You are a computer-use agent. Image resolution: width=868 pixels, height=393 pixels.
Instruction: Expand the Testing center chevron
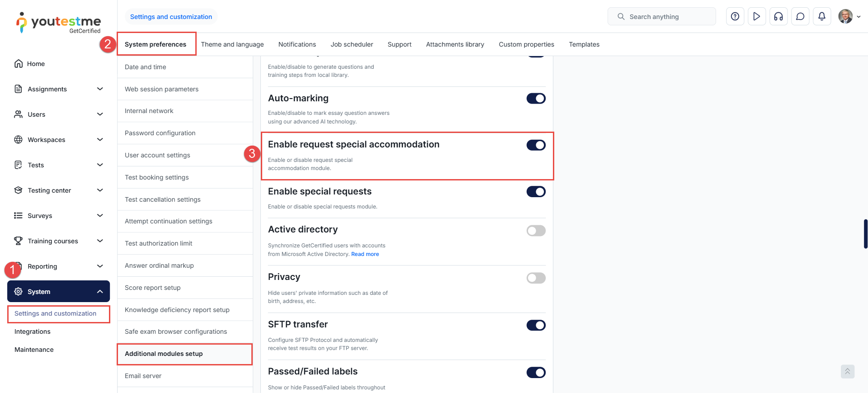point(100,190)
